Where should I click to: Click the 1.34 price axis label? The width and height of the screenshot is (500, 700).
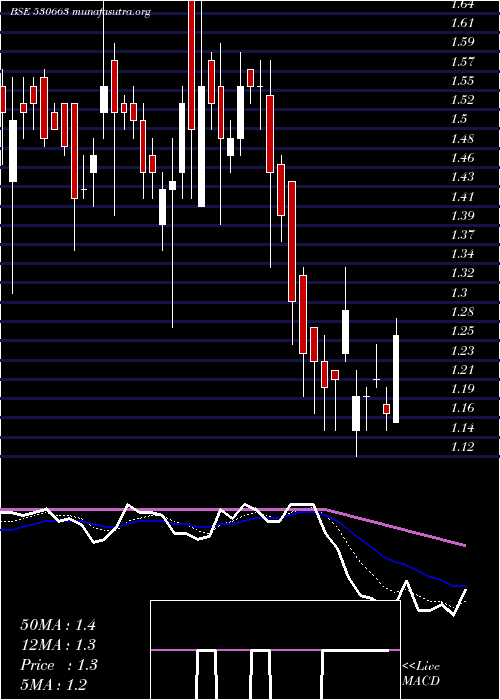[462, 254]
